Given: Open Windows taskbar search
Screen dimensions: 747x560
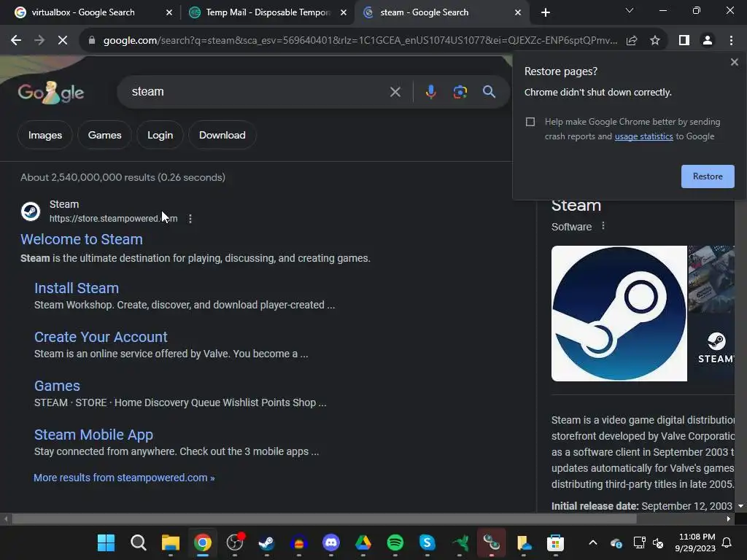Looking at the screenshot, I should click(138, 542).
